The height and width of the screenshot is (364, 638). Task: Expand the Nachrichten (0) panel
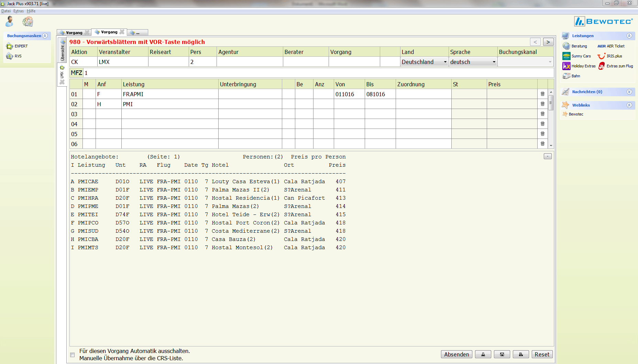(x=629, y=92)
